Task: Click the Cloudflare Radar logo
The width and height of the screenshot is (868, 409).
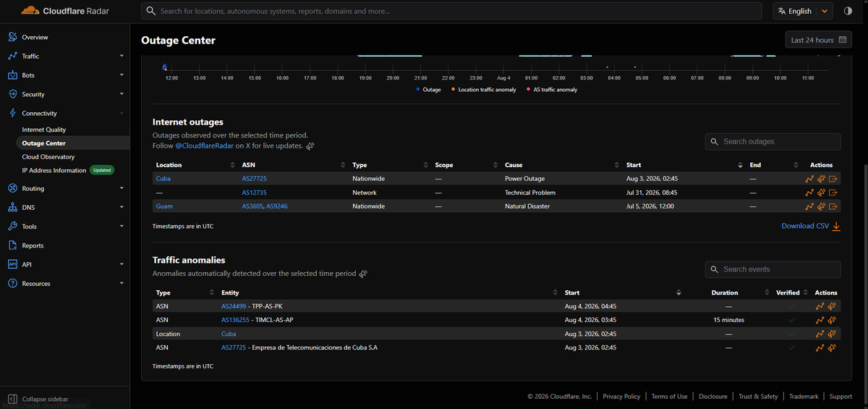Action: coord(64,11)
